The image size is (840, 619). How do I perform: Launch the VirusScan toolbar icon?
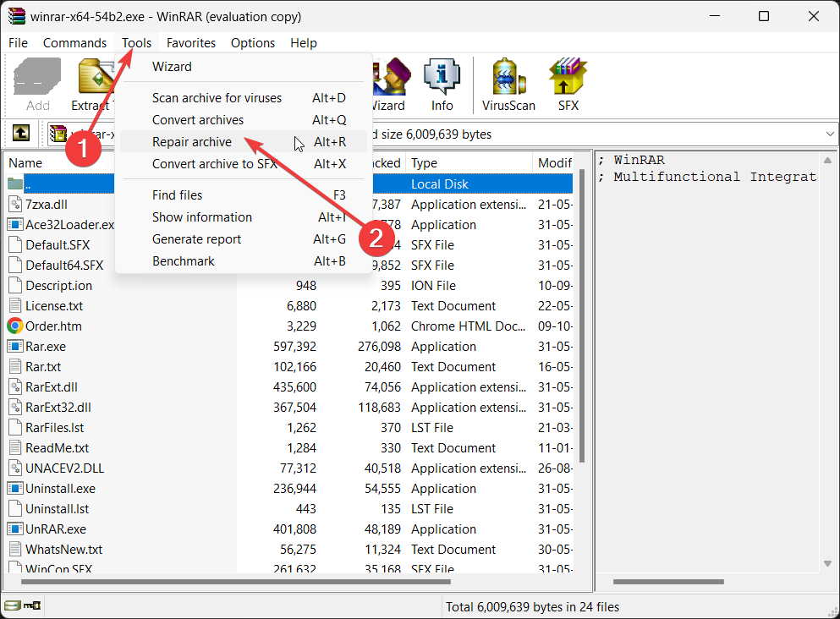[508, 85]
